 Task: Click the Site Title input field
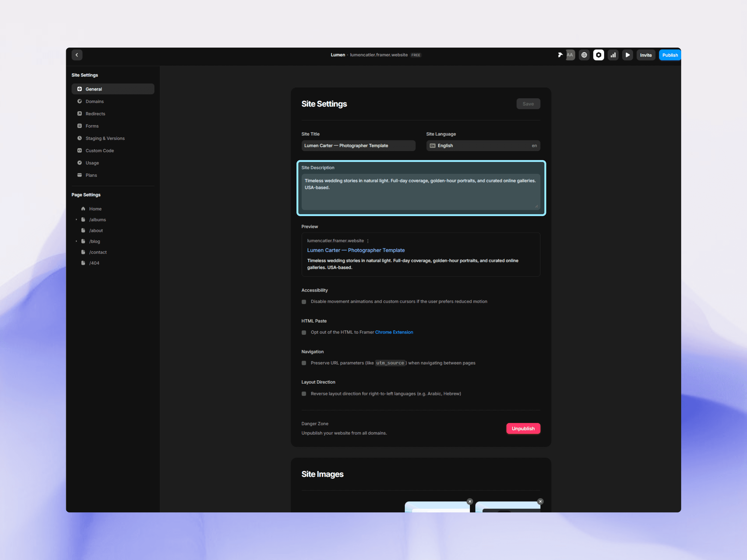[358, 146]
